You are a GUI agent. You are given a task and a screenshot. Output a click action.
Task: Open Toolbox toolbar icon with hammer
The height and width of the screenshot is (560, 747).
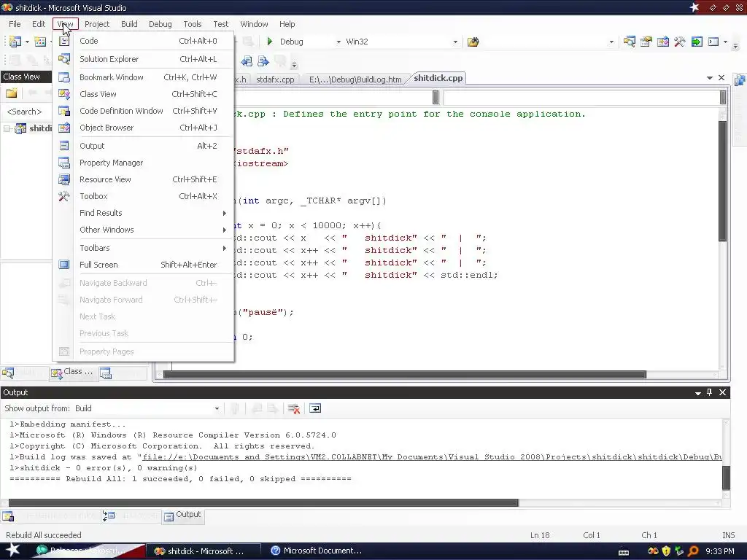[x=680, y=42]
